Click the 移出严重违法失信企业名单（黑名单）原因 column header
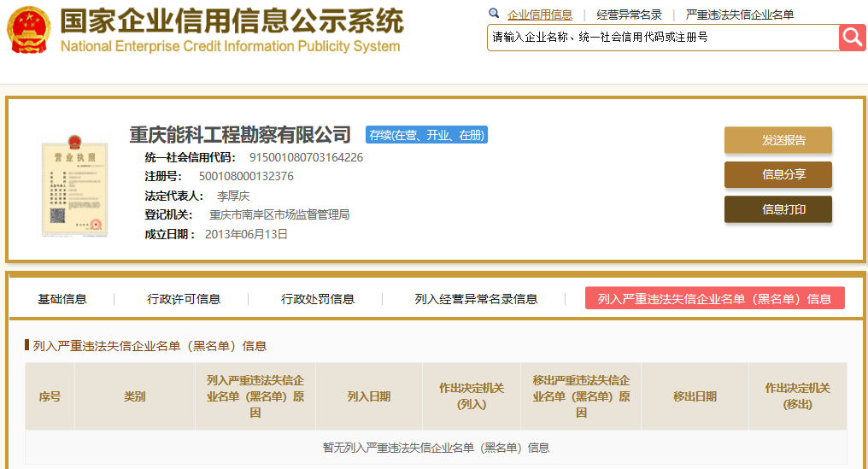Viewport: 868px width, 469px height. (x=581, y=396)
